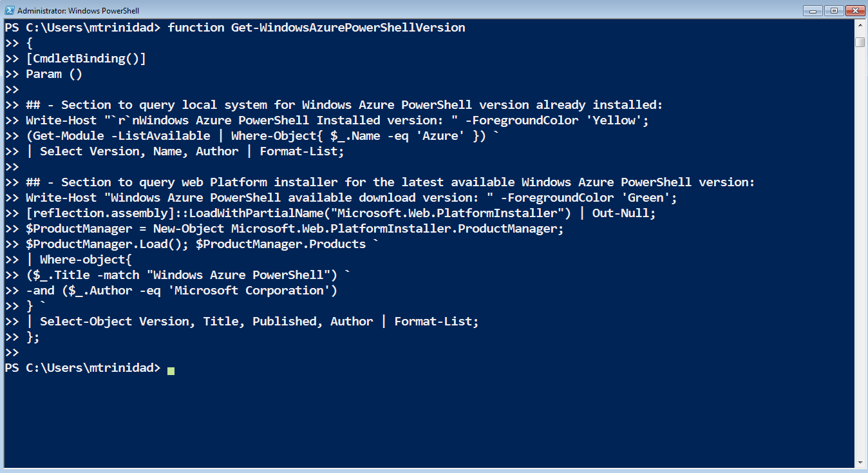This screenshot has width=868, height=473.
Task: Minimize the PowerShell window
Action: pos(813,10)
